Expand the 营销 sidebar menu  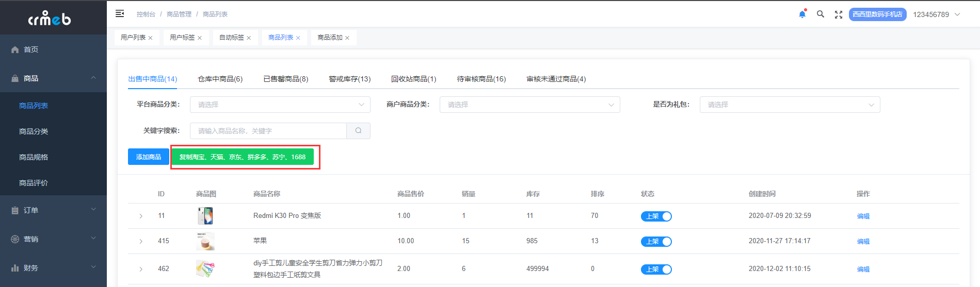[x=93, y=238]
